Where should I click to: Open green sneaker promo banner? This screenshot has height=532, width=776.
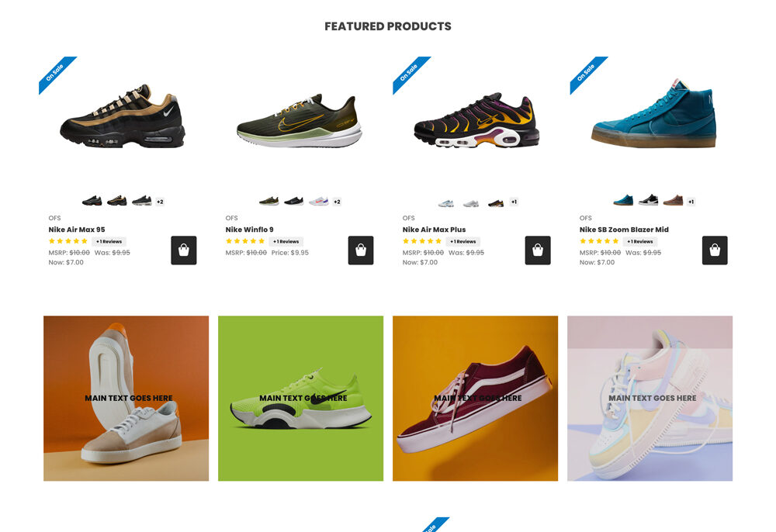301,399
